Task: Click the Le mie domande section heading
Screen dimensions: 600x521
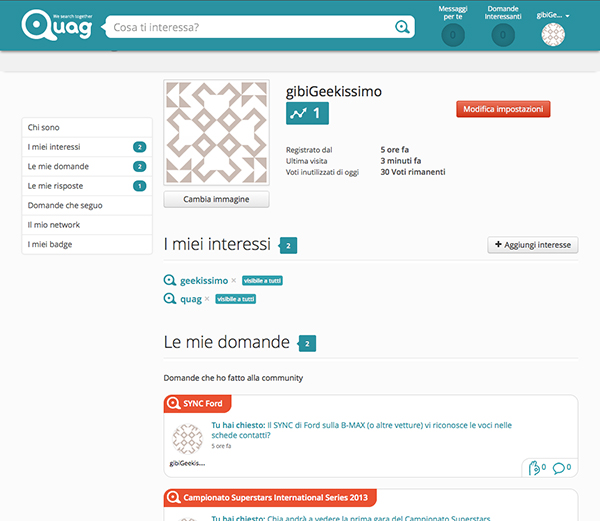Action: pyautogui.click(x=227, y=342)
